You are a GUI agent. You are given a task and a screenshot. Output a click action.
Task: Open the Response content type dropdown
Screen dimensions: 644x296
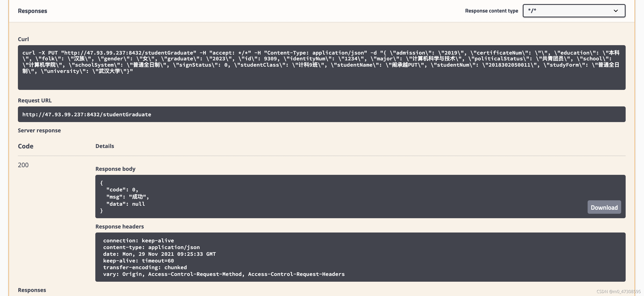(574, 11)
